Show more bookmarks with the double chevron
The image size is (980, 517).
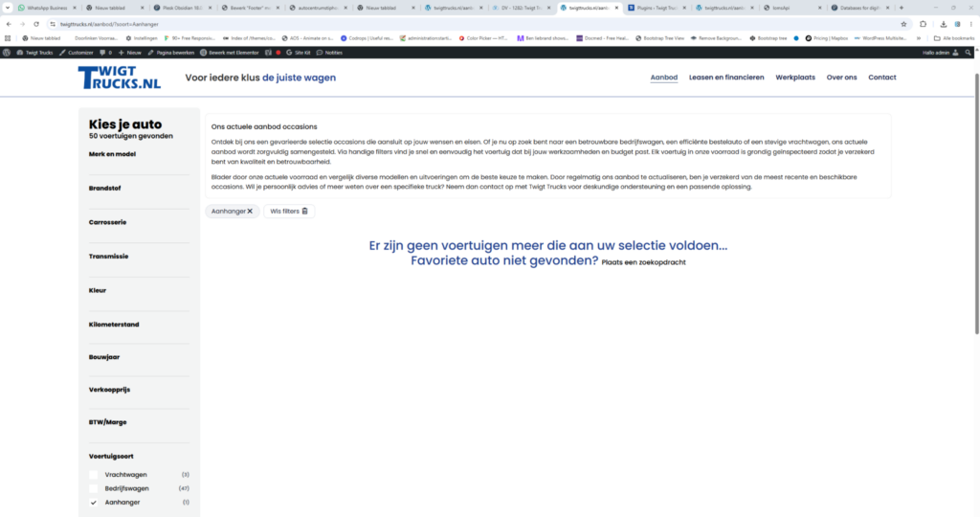click(x=919, y=38)
